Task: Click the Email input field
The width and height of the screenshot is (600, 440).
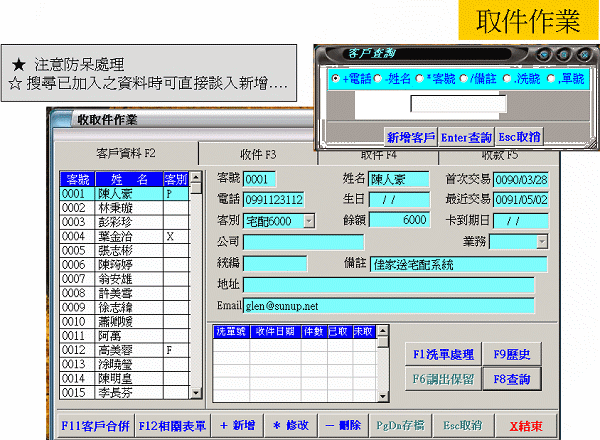Action: pyautogui.click(x=388, y=306)
